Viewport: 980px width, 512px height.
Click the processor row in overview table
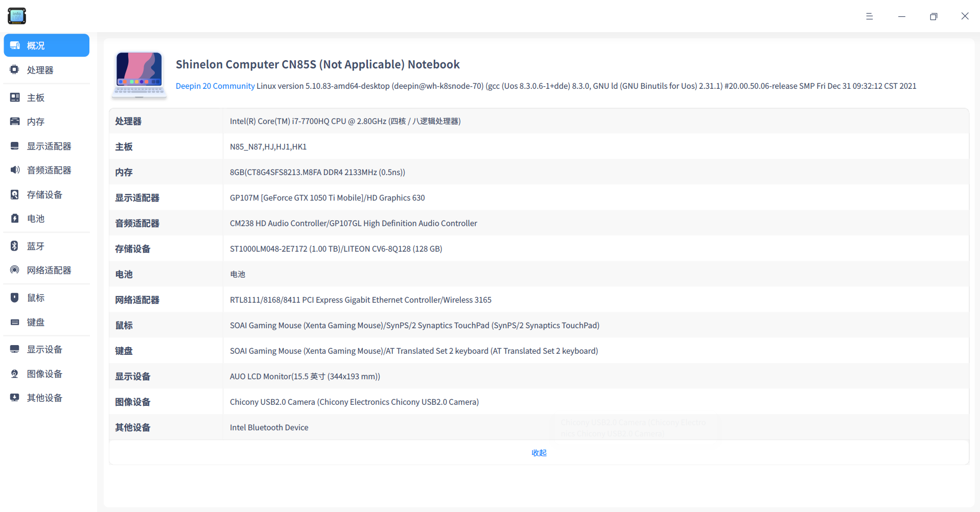coord(539,121)
